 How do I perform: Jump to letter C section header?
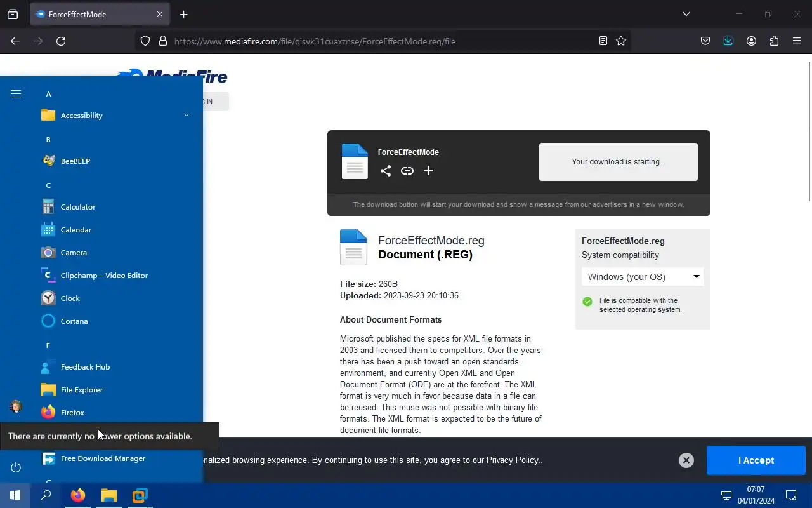[x=48, y=185]
